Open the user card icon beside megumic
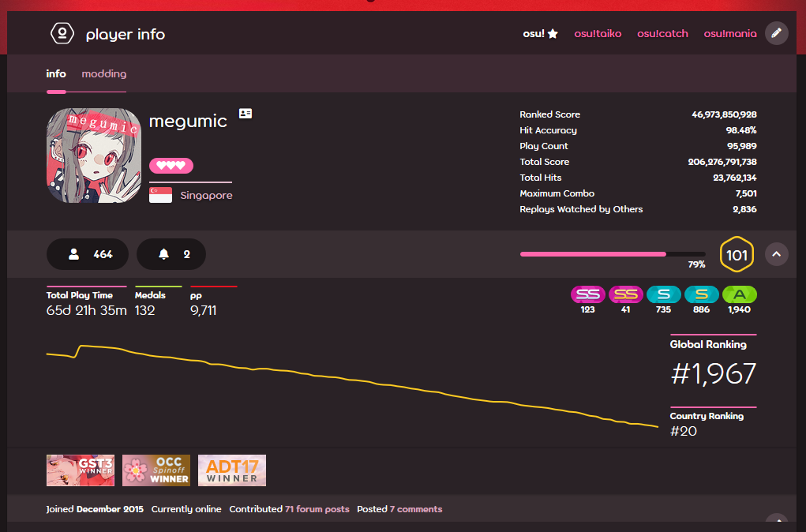Screen dimensions: 806x532 click(246, 113)
